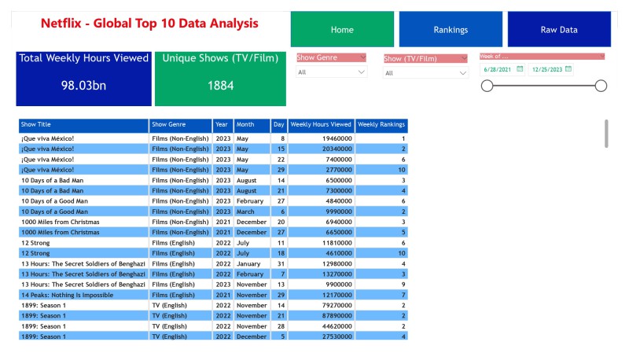Sort by Weekly Hours Viewed column header
This screenshot has width=629, height=364.
[x=321, y=125]
